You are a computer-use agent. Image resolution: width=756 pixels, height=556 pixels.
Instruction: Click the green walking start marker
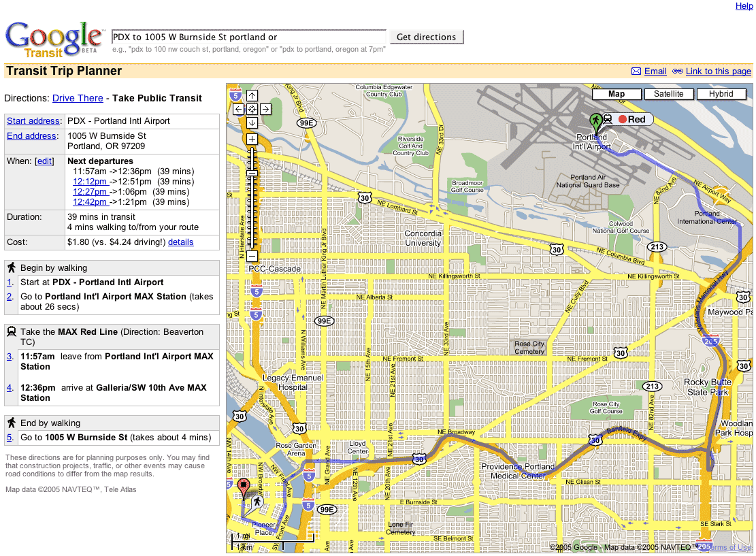tap(595, 122)
